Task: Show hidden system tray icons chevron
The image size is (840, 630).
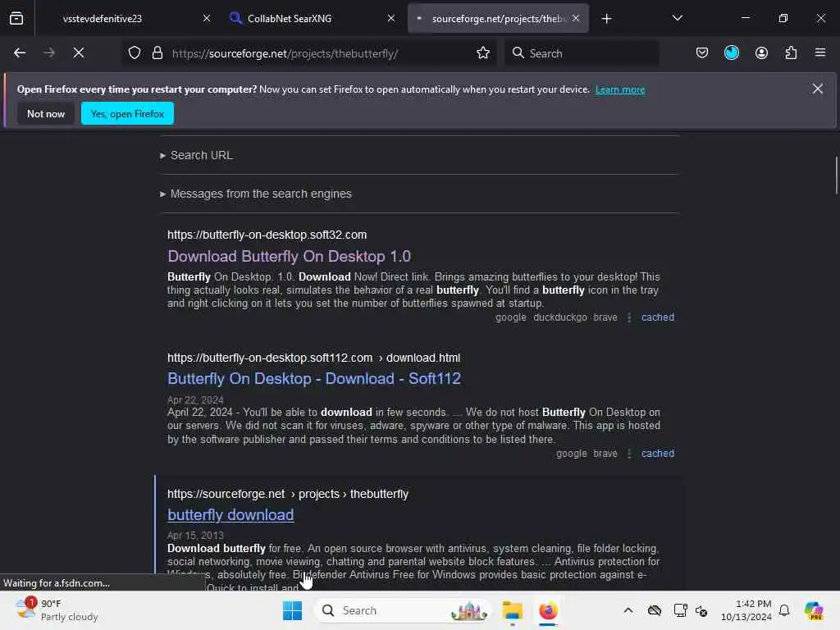Action: click(x=628, y=610)
